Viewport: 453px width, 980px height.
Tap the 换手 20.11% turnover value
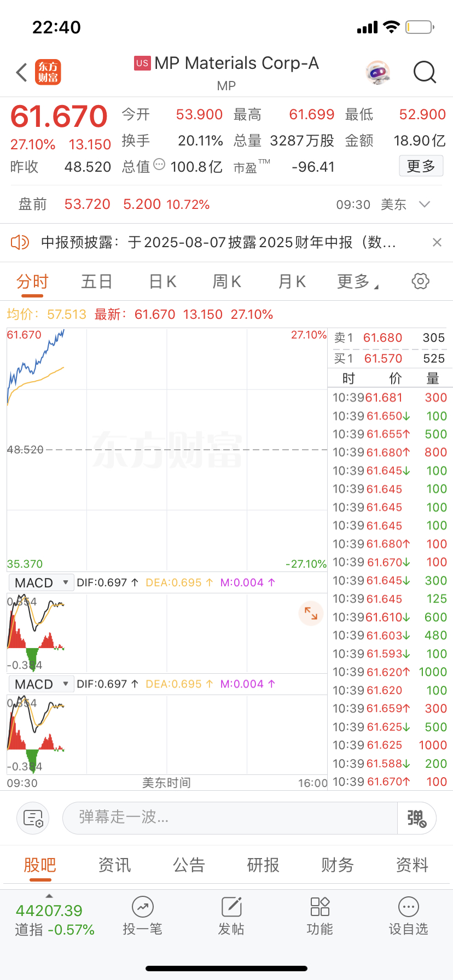pos(200,141)
